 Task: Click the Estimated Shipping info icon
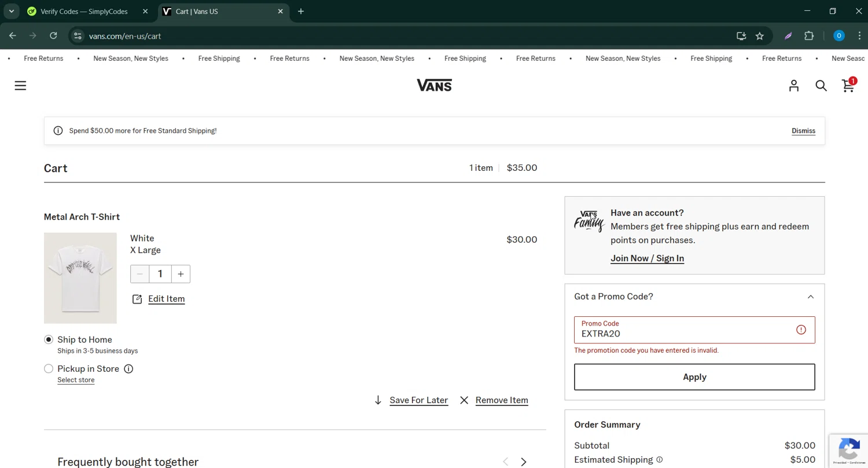point(659,460)
